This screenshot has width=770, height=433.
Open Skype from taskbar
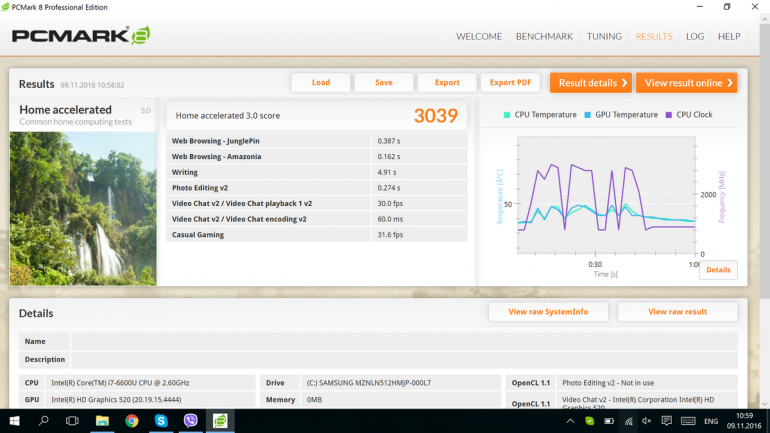pyautogui.click(x=161, y=421)
